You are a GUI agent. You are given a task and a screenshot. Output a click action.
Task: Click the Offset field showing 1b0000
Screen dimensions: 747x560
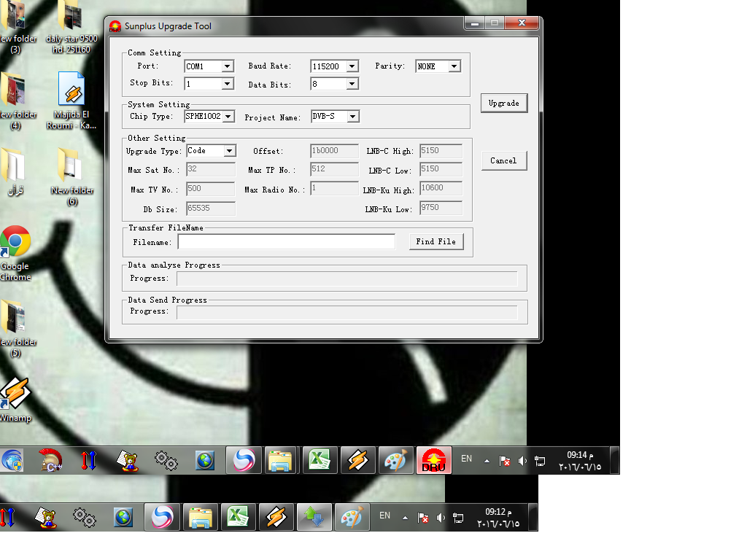(334, 150)
